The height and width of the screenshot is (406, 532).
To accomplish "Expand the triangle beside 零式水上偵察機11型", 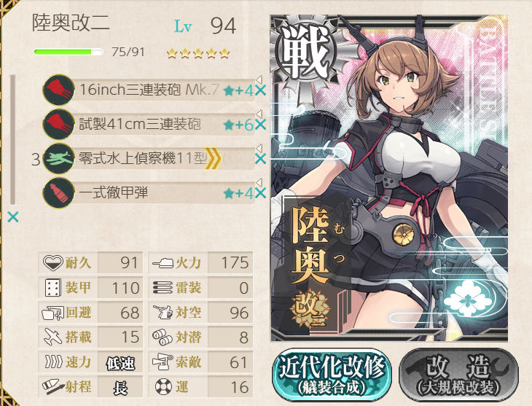I will click(x=259, y=148).
